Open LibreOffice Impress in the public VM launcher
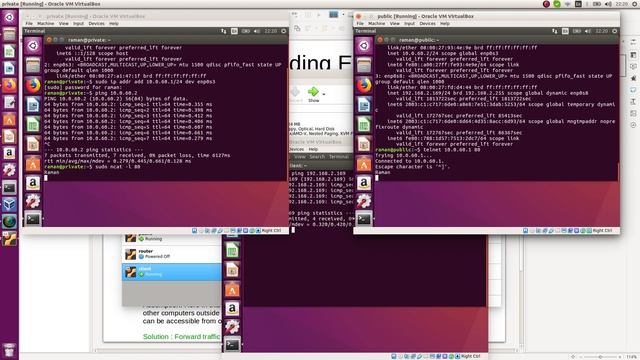Viewport: 640px width, 360px height. 364,144
